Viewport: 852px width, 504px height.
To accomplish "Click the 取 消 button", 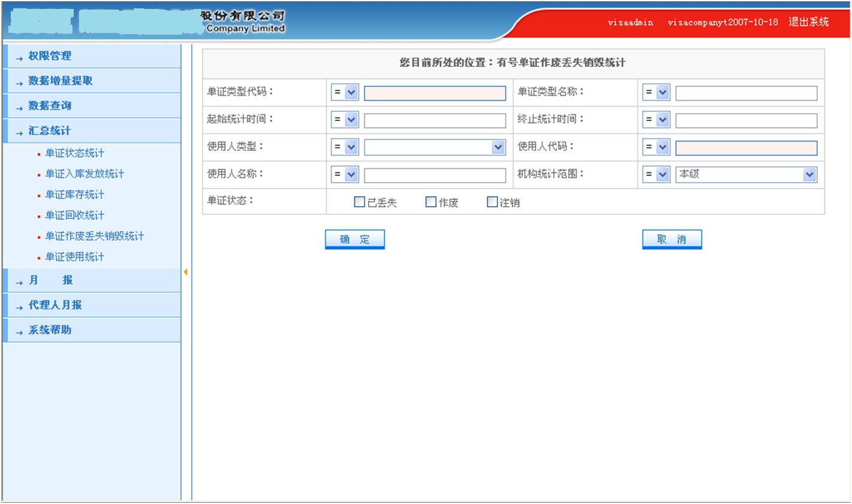I will point(672,239).
